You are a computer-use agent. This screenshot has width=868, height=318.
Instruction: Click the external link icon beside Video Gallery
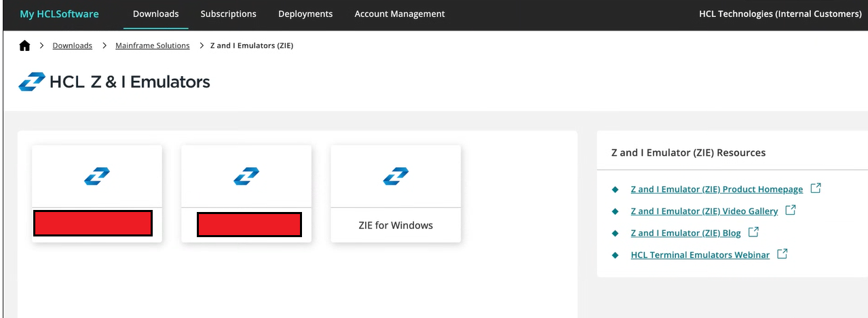pyautogui.click(x=791, y=211)
